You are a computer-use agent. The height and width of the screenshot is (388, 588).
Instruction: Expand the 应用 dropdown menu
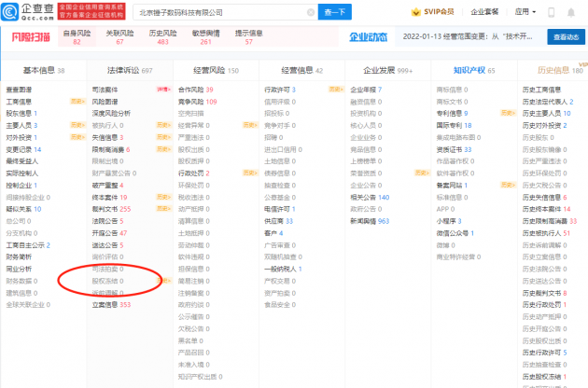coord(525,13)
